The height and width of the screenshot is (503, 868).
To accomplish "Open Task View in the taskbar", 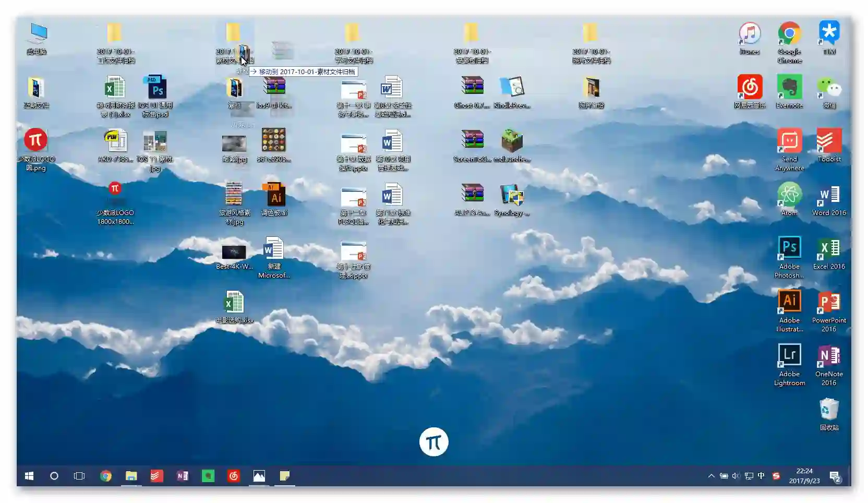I will (79, 476).
